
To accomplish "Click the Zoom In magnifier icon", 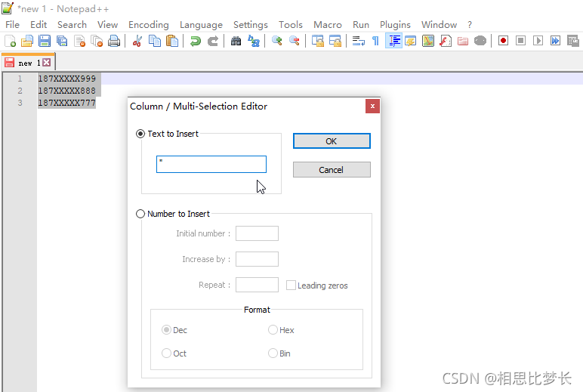I will 276,41.
